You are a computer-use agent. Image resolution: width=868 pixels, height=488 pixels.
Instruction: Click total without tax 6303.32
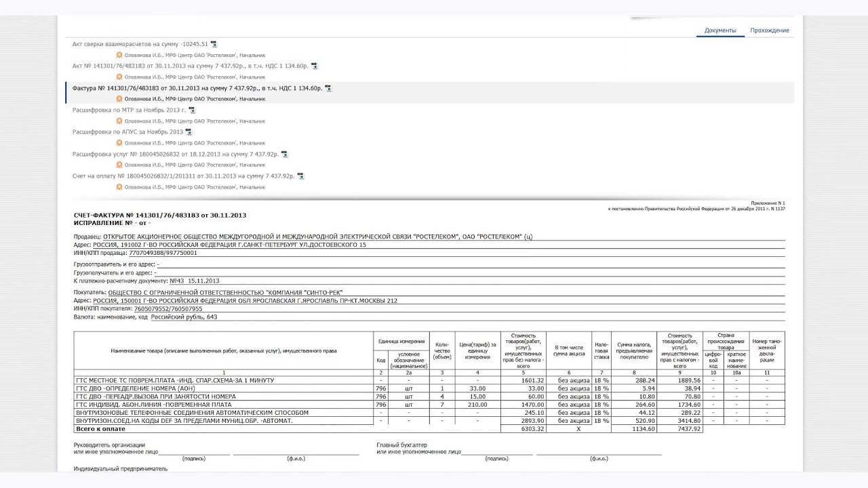(534, 429)
